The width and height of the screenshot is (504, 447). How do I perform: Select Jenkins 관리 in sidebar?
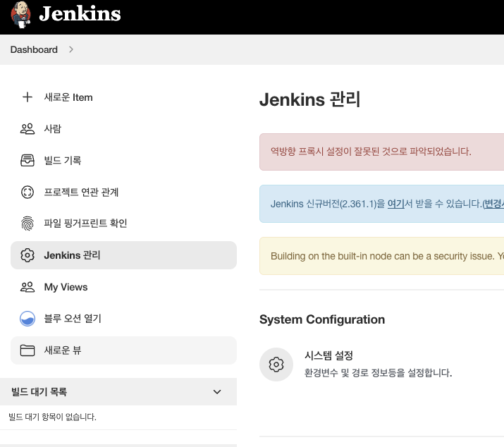(123, 255)
